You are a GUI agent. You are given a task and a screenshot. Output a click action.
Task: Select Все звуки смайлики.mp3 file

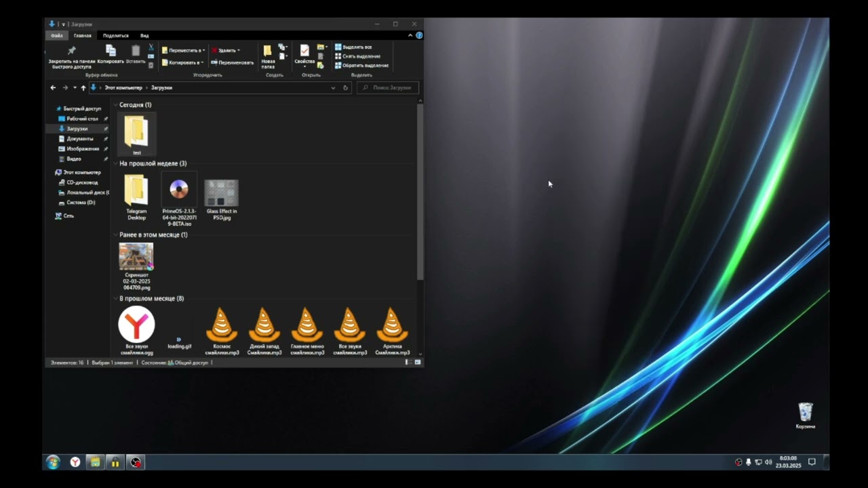[x=350, y=331]
